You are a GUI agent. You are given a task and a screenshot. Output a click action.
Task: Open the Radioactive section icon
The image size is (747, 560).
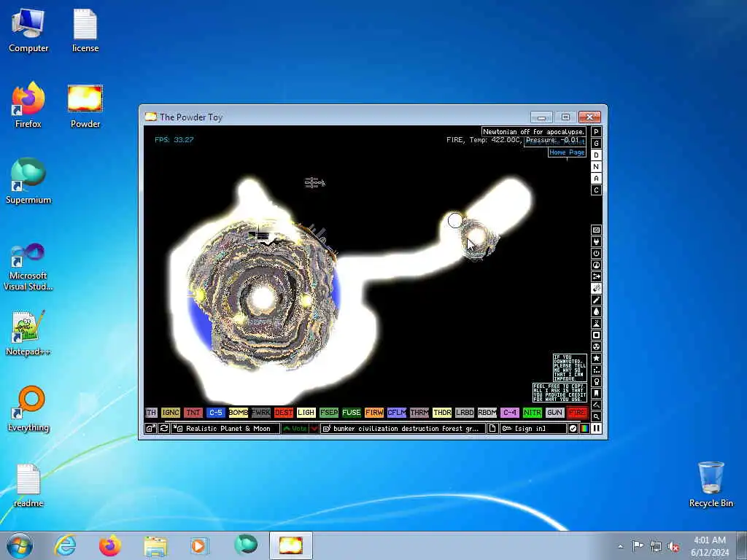(x=596, y=346)
